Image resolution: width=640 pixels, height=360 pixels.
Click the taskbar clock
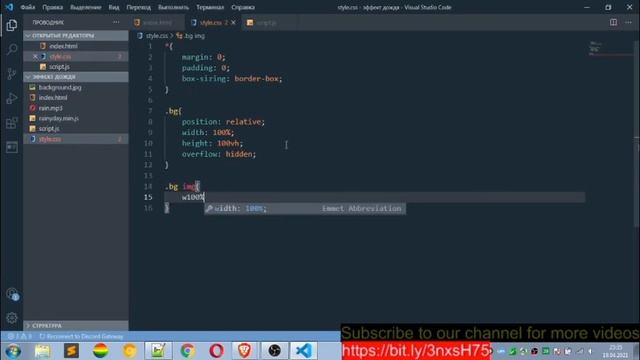[x=615, y=351]
